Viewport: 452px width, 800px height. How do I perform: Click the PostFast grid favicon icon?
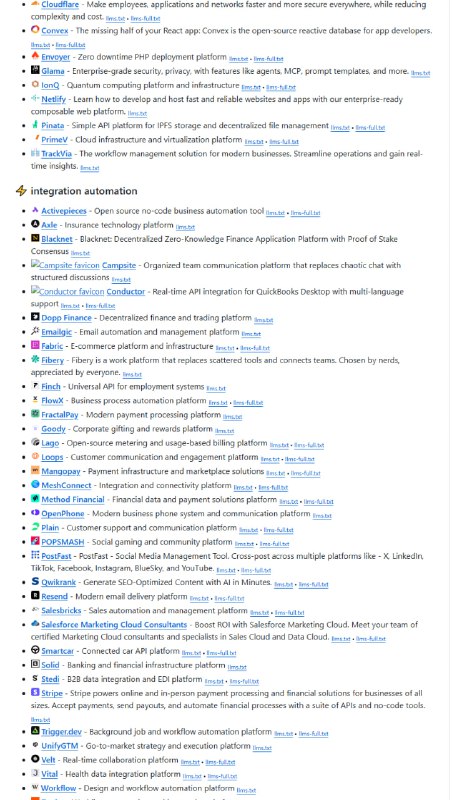point(35,555)
